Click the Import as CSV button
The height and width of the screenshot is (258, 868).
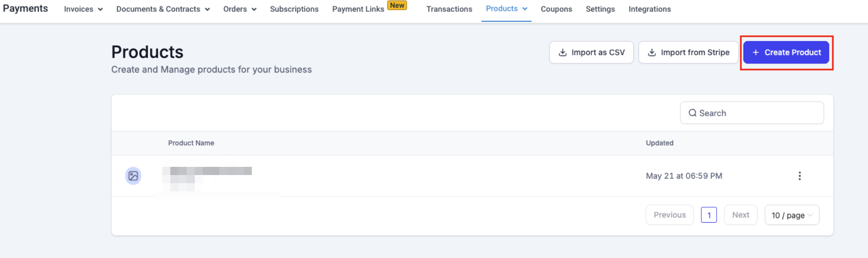[591, 53]
